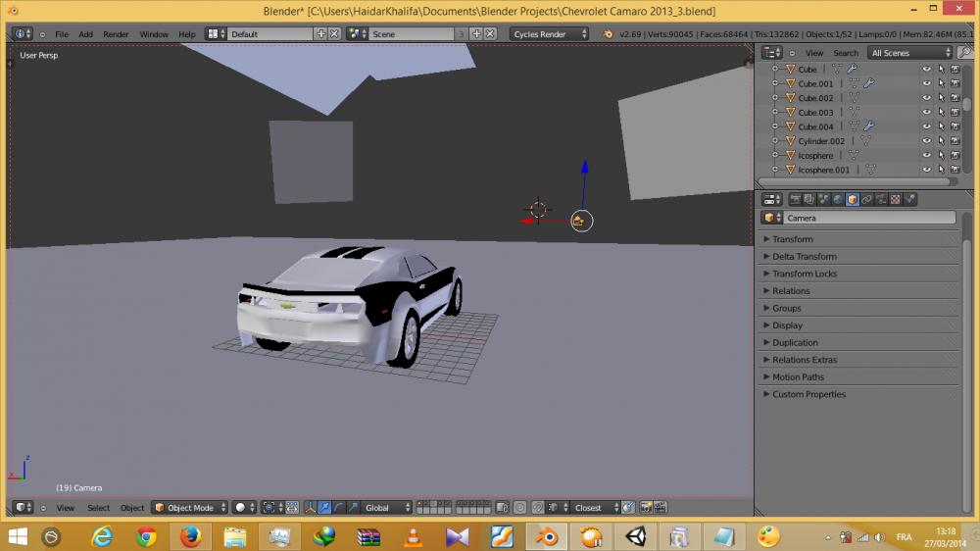Image resolution: width=980 pixels, height=551 pixels.
Task: Open the Render menu in top bar
Action: coord(116,34)
